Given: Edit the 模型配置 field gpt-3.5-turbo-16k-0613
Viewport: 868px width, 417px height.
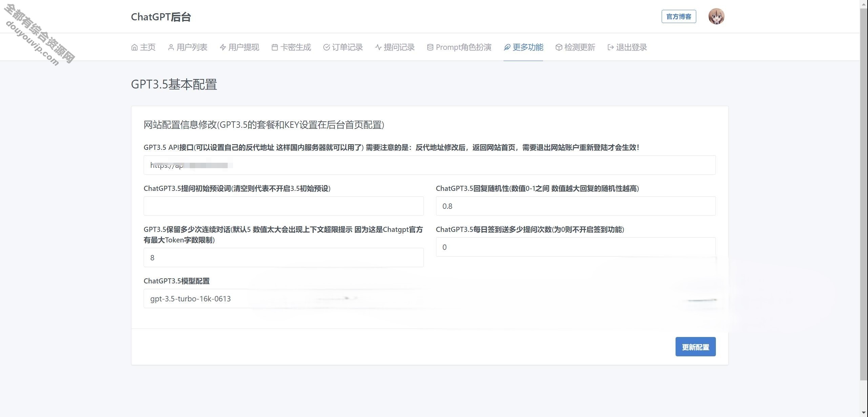Looking at the screenshot, I should pyautogui.click(x=284, y=298).
